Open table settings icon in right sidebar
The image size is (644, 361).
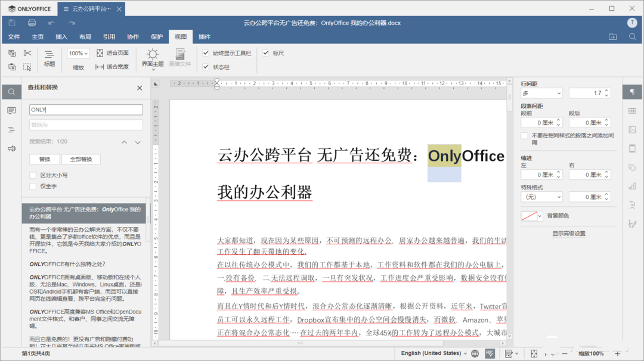coord(632,111)
